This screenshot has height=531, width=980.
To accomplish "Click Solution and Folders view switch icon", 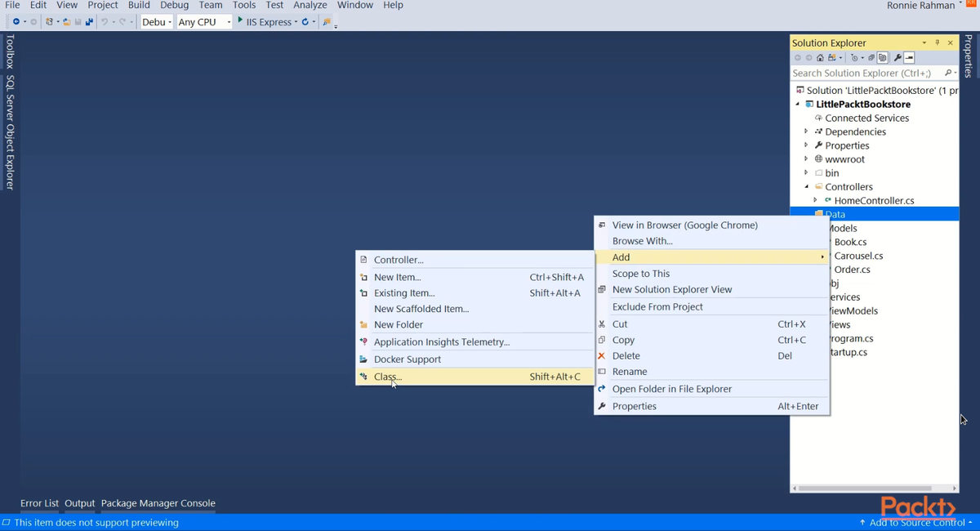I will pyautogui.click(x=832, y=58).
